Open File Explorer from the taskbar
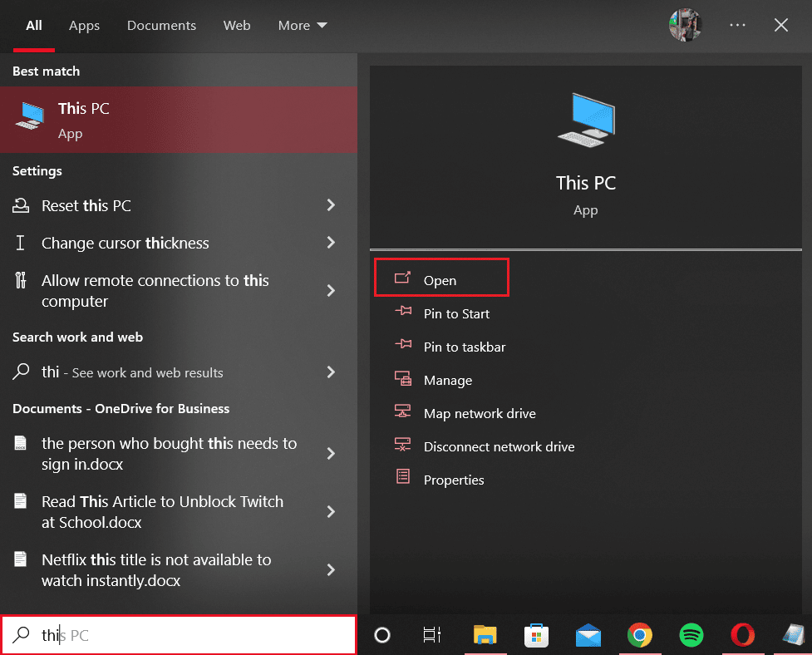Image resolution: width=812 pixels, height=655 pixels. pos(485,635)
